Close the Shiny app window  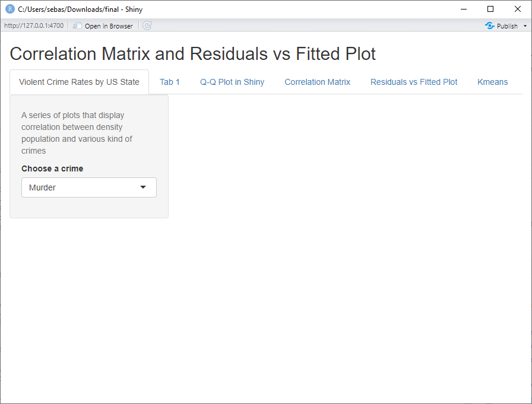pyautogui.click(x=518, y=9)
